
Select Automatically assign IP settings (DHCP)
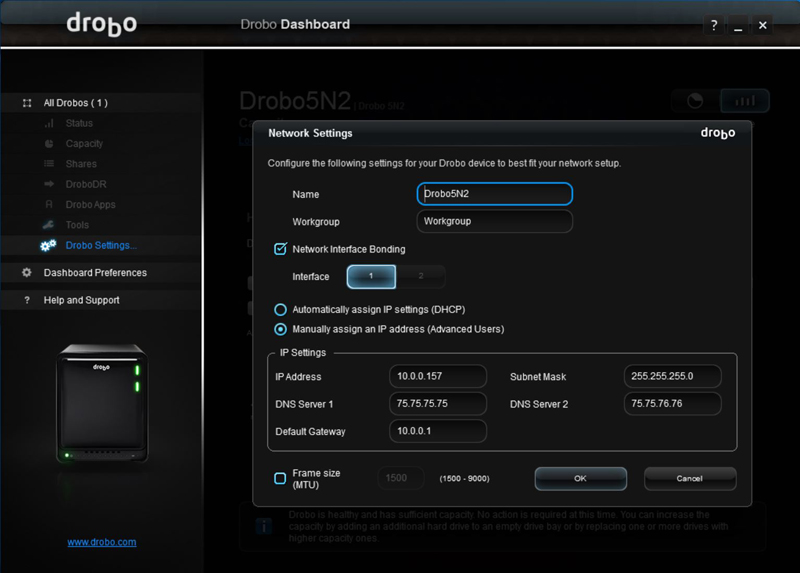[x=281, y=310]
